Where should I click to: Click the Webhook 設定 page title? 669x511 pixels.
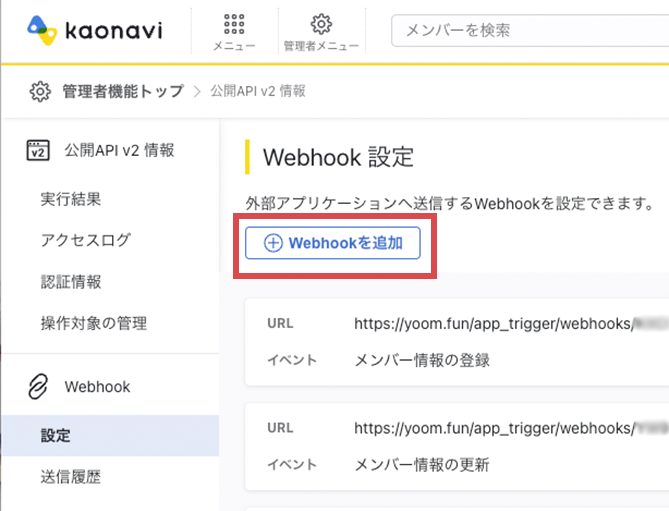[338, 157]
